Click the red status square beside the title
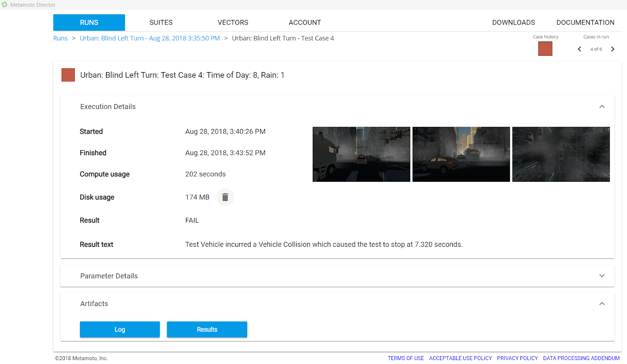This screenshot has height=364, width=627. coord(68,75)
